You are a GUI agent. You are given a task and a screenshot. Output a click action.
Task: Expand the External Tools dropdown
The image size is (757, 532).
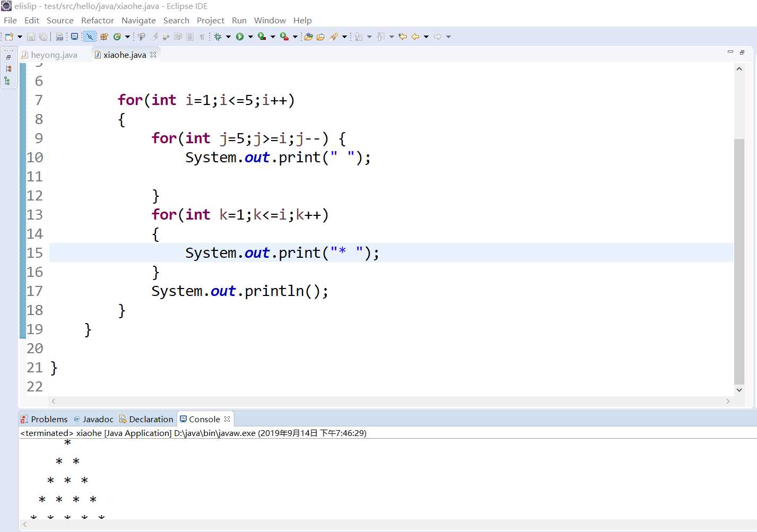[x=295, y=37]
